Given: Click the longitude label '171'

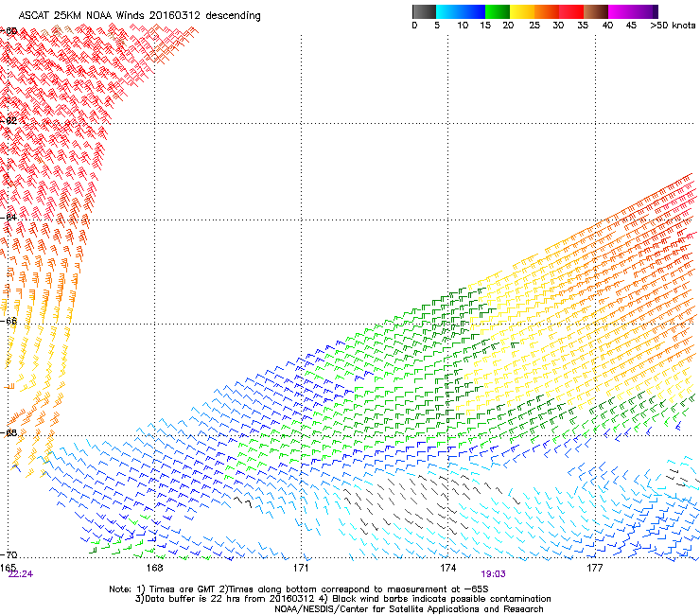Looking at the screenshot, I should click(x=301, y=567).
